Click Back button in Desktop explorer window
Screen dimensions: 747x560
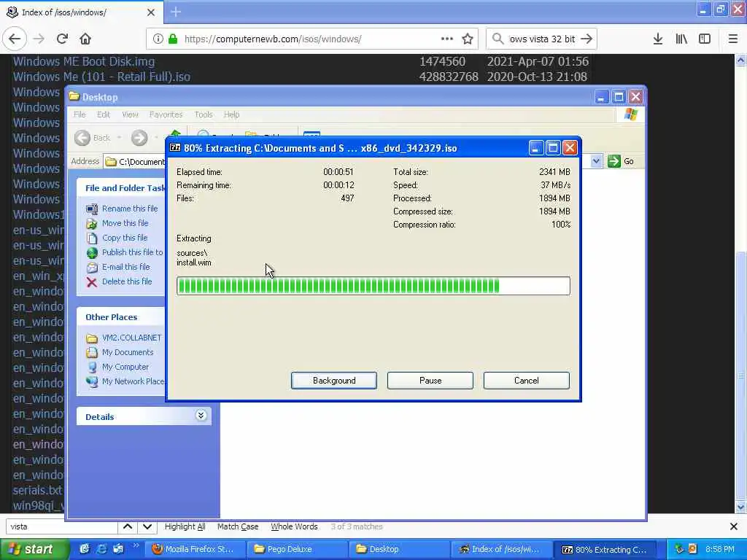[93, 138]
